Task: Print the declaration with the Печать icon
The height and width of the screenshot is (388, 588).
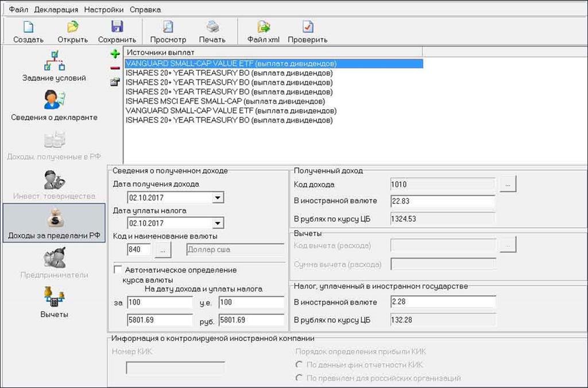Action: pyautogui.click(x=212, y=28)
